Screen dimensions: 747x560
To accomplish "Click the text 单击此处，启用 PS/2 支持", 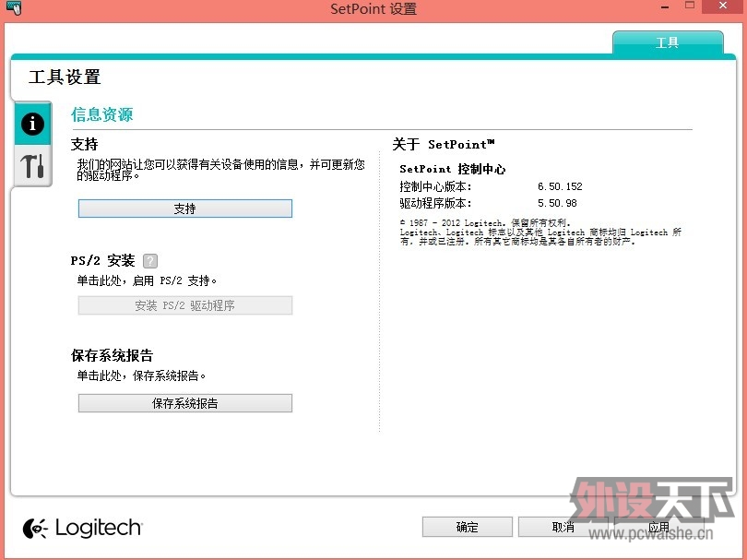I will (x=147, y=280).
